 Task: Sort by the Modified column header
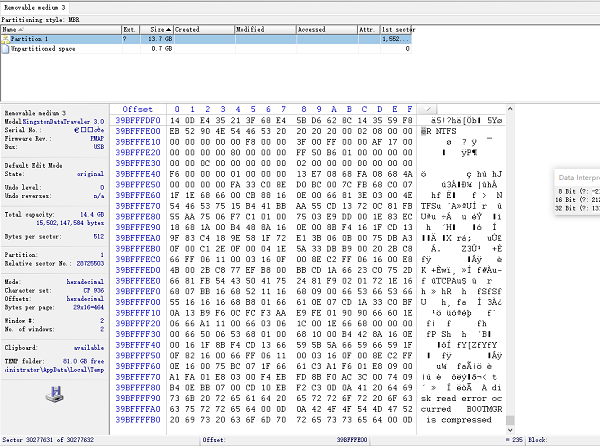[x=265, y=29]
